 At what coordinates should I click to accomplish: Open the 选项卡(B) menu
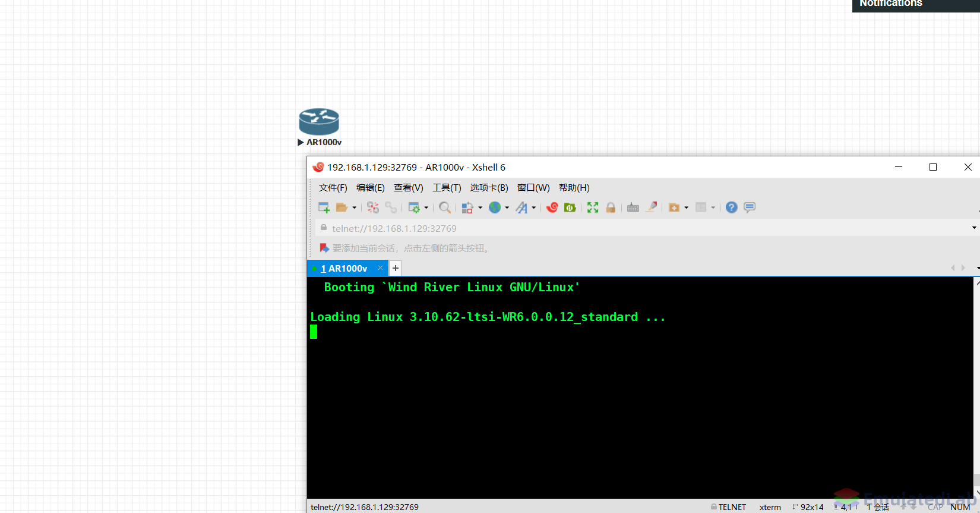click(489, 188)
